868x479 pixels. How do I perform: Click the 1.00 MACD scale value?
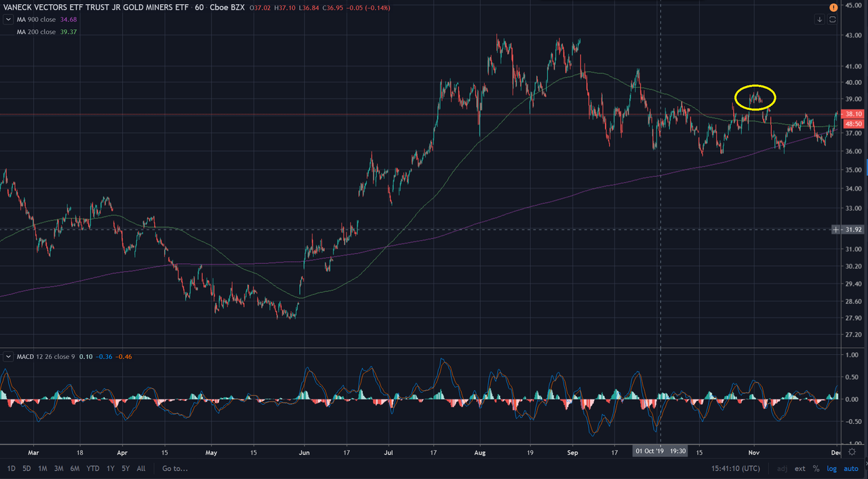click(851, 354)
